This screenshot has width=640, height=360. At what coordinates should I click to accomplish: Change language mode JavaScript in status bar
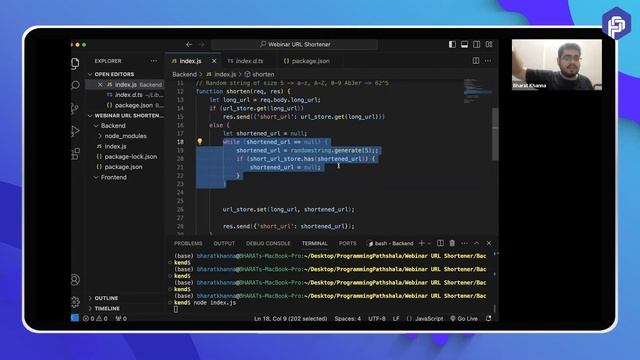click(x=429, y=318)
